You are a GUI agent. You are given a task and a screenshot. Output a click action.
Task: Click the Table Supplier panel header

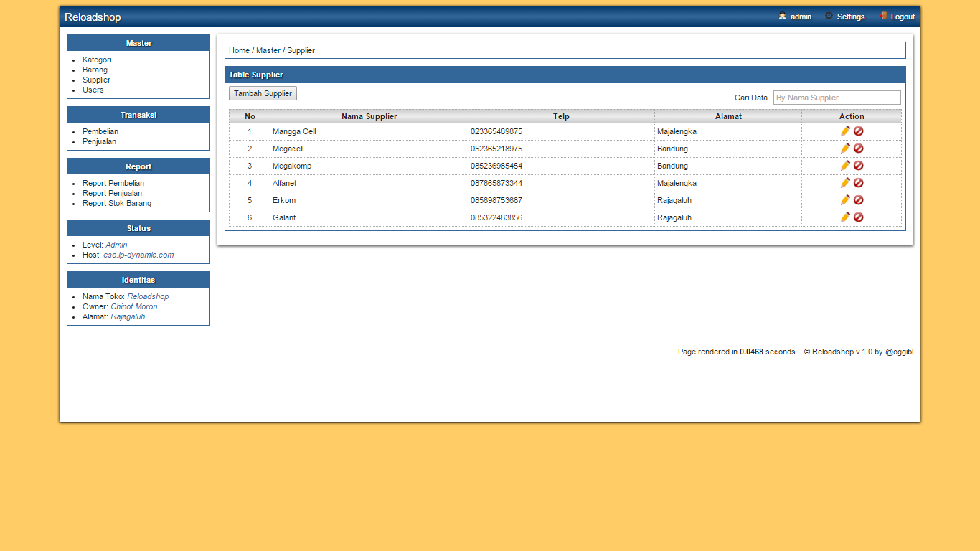(565, 75)
